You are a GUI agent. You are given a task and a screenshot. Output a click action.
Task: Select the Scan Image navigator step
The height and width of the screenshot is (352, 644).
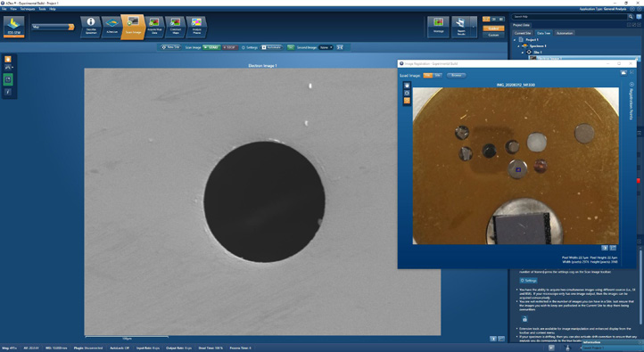(133, 27)
